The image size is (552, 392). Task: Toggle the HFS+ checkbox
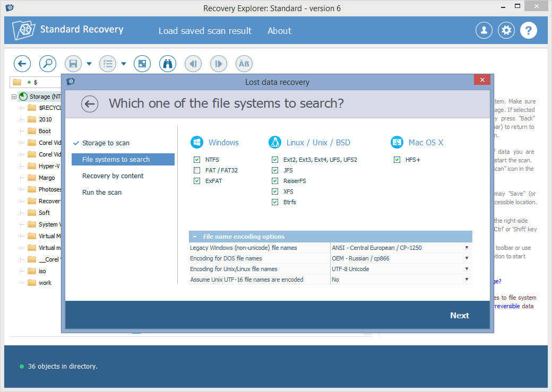pos(397,160)
